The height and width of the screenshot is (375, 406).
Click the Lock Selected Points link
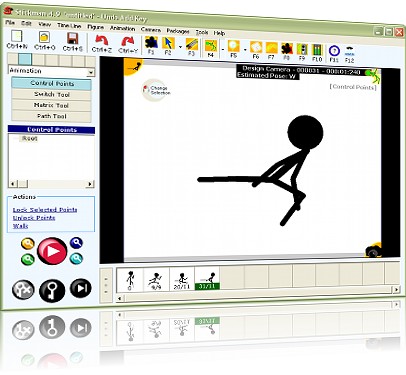click(45, 210)
